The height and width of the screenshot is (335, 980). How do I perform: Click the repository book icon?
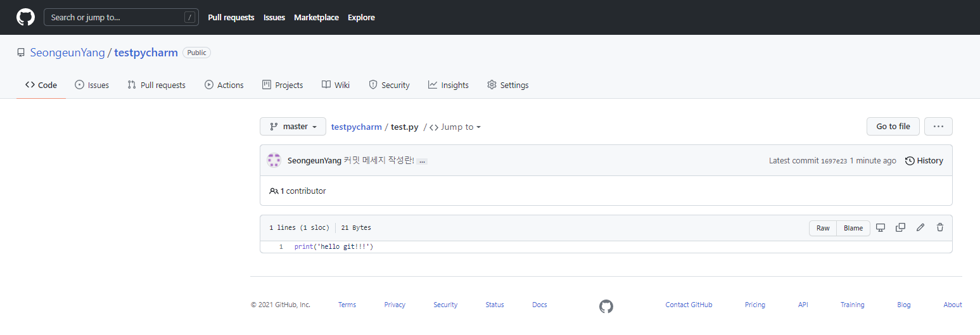[x=21, y=53]
